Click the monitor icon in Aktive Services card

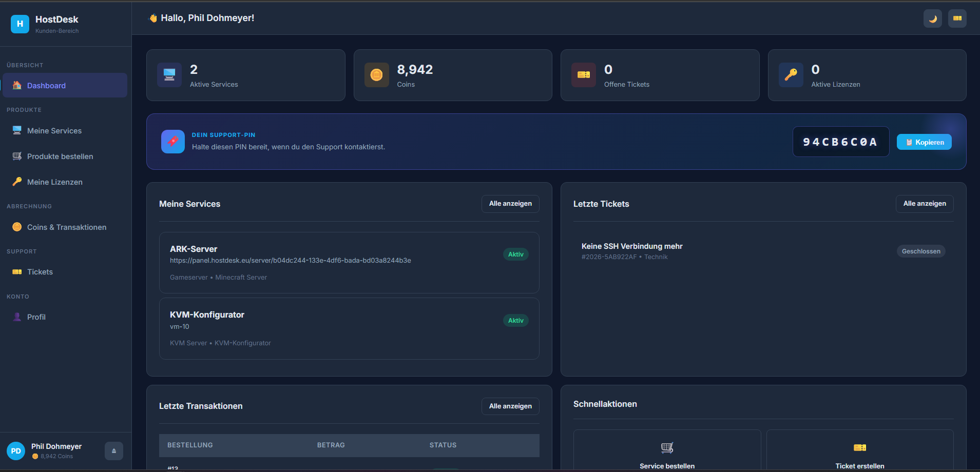coord(169,75)
